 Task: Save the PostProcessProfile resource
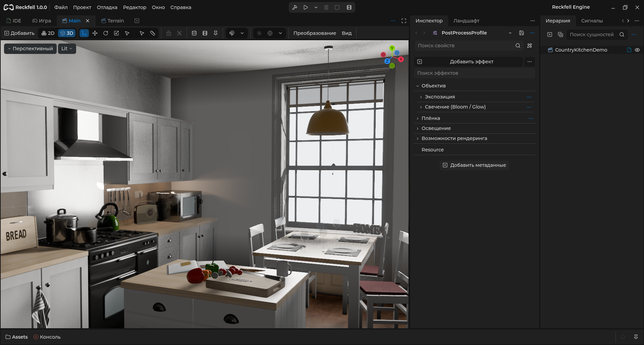pyautogui.click(x=522, y=33)
